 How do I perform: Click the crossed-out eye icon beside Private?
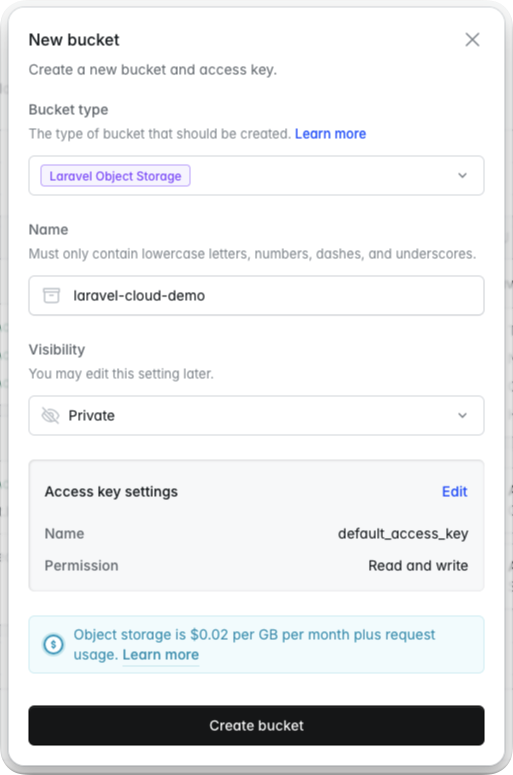(50, 416)
